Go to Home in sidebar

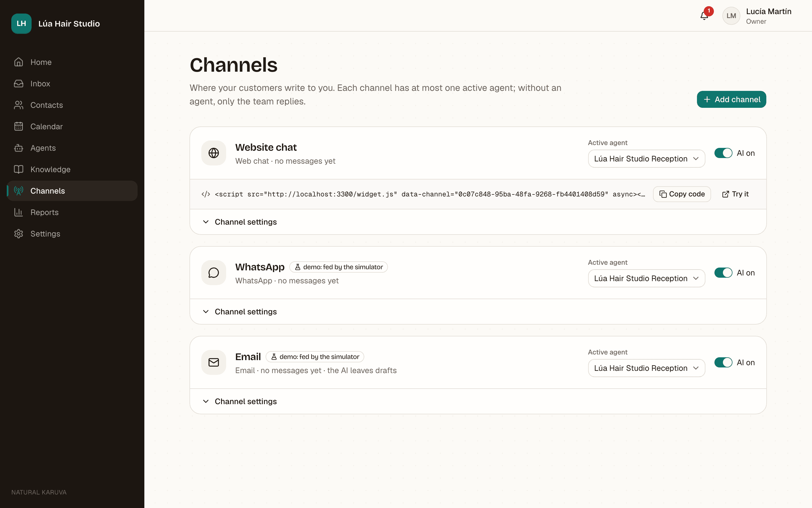(72, 62)
